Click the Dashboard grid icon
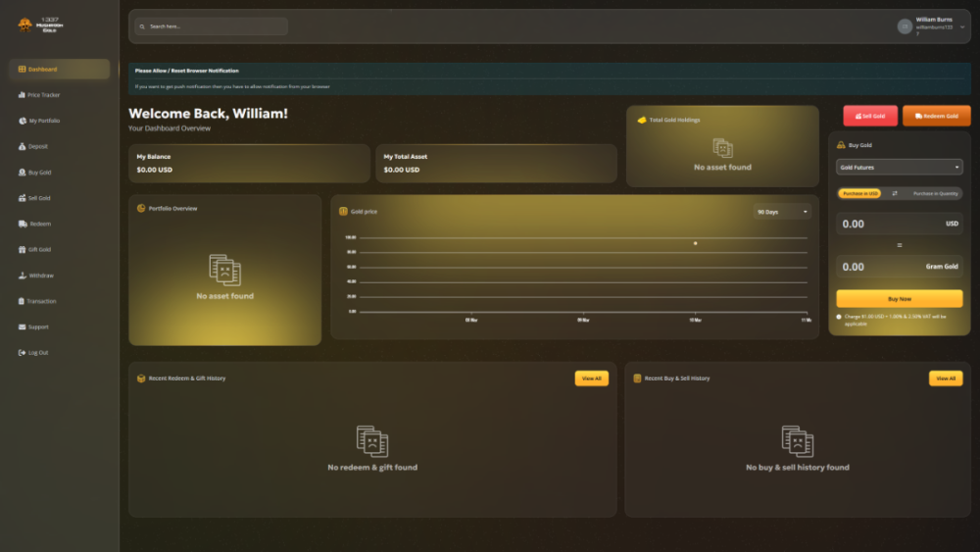This screenshot has height=552, width=980. (x=22, y=70)
